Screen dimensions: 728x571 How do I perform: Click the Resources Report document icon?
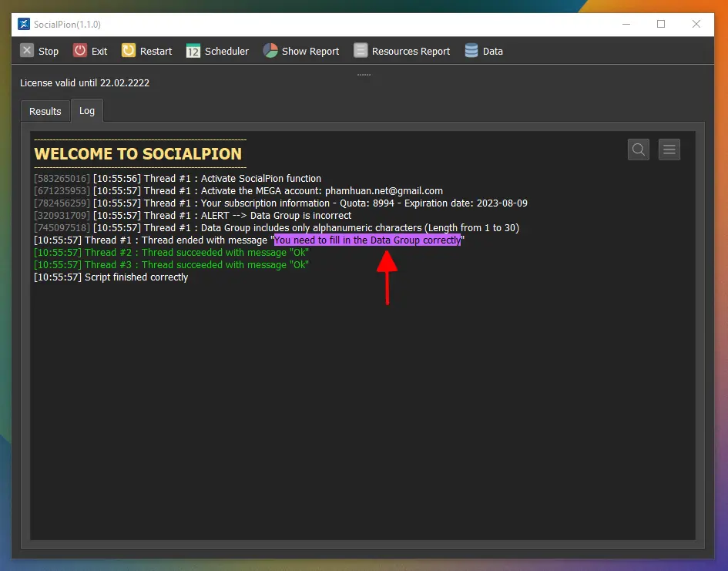361,50
